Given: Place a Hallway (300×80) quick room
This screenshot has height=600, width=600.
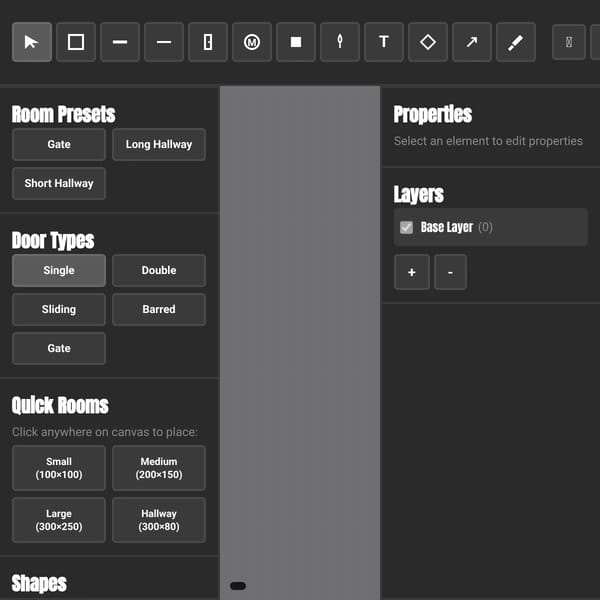Looking at the screenshot, I should (x=159, y=520).
